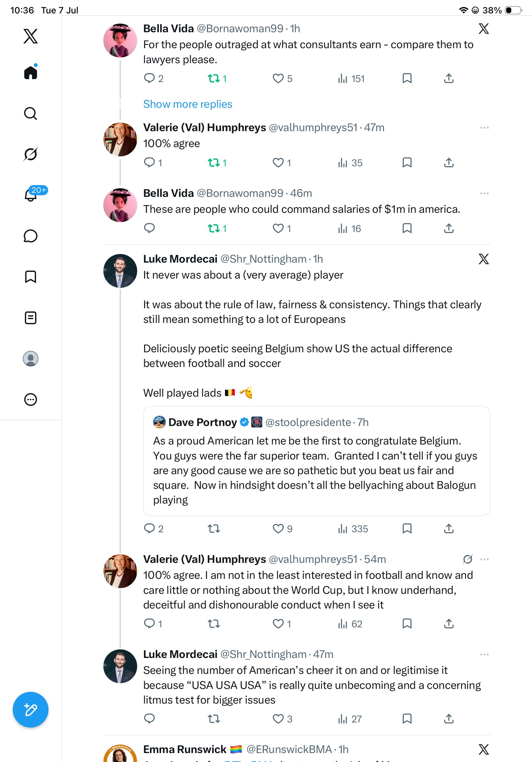This screenshot has height=762, width=532.
Task: Open the Lists icon in the sidebar
Action: click(x=31, y=318)
